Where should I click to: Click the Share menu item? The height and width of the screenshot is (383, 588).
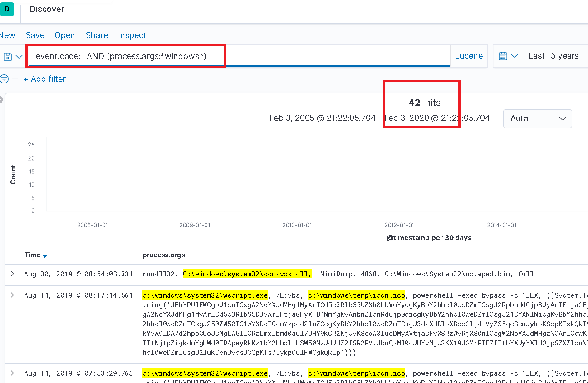tap(97, 35)
